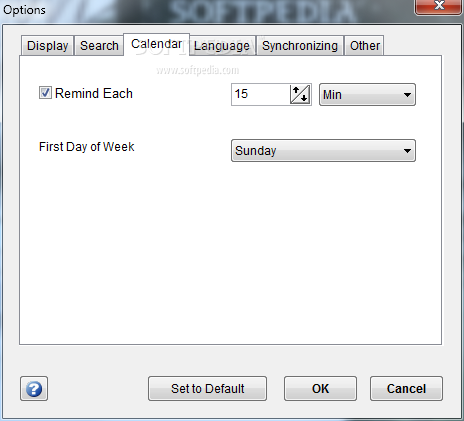The width and height of the screenshot is (464, 421).
Task: Open the Search tab
Action: [99, 45]
